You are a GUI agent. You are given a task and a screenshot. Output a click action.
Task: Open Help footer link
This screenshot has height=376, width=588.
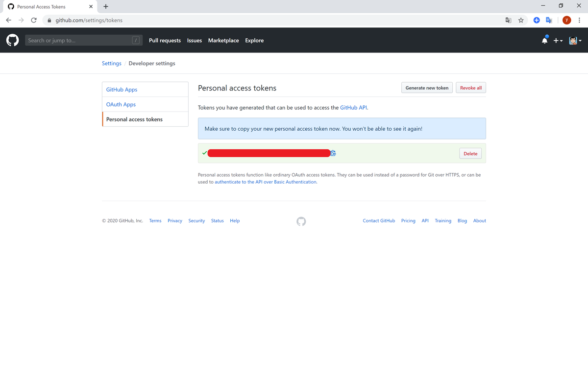[235, 221]
